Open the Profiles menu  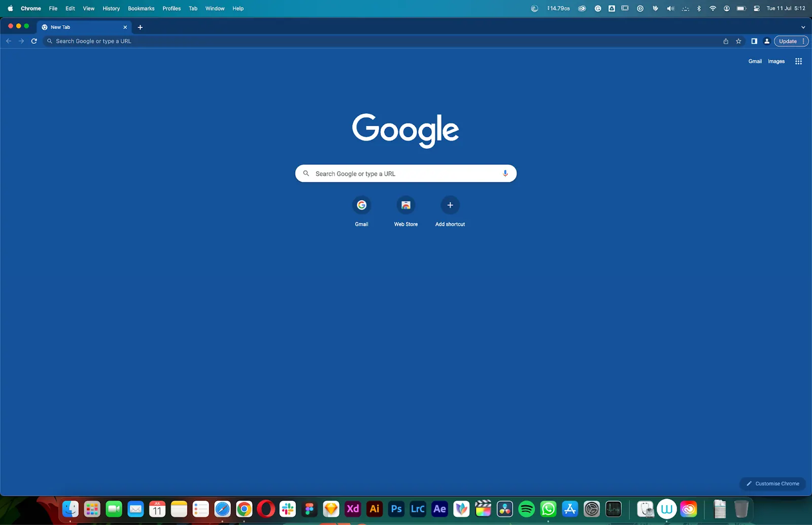172,9
